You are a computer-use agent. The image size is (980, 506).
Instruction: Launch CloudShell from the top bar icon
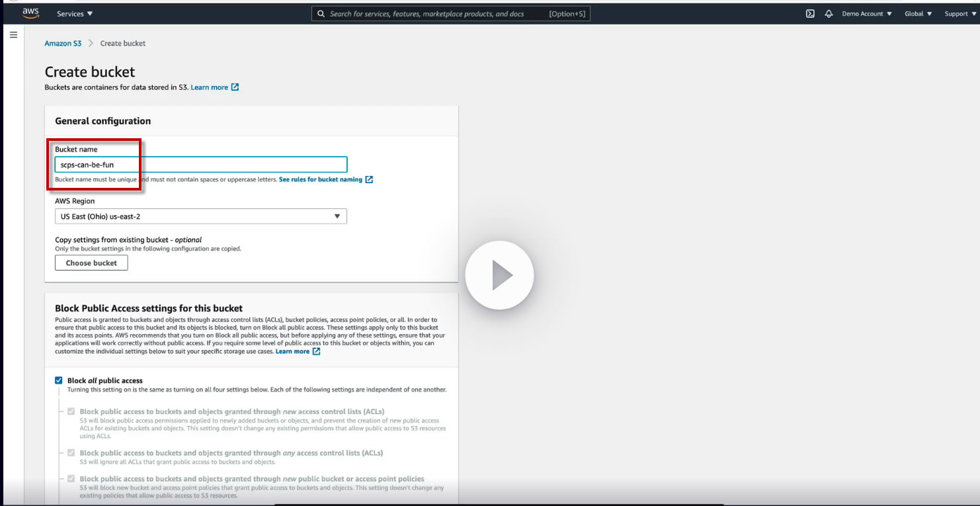pyautogui.click(x=810, y=14)
